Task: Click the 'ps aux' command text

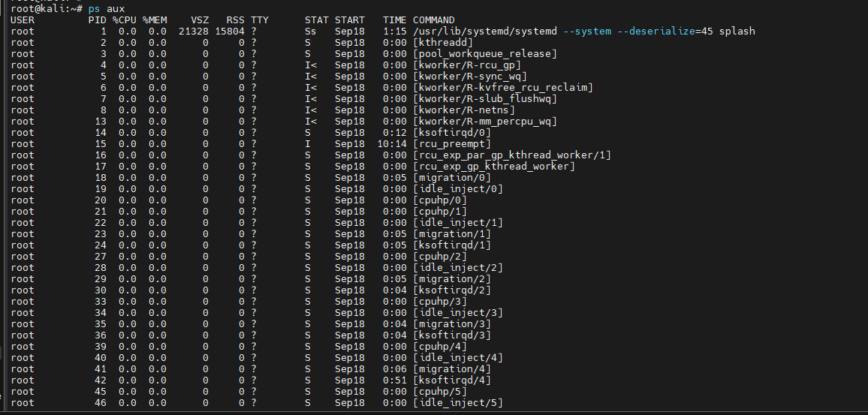Action: point(107,9)
